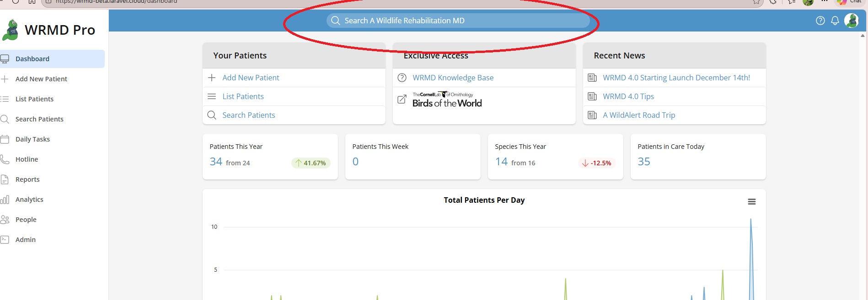Open the help question-mark icon in header
Image resolution: width=868 pixels, height=300 pixels.
[x=820, y=21]
